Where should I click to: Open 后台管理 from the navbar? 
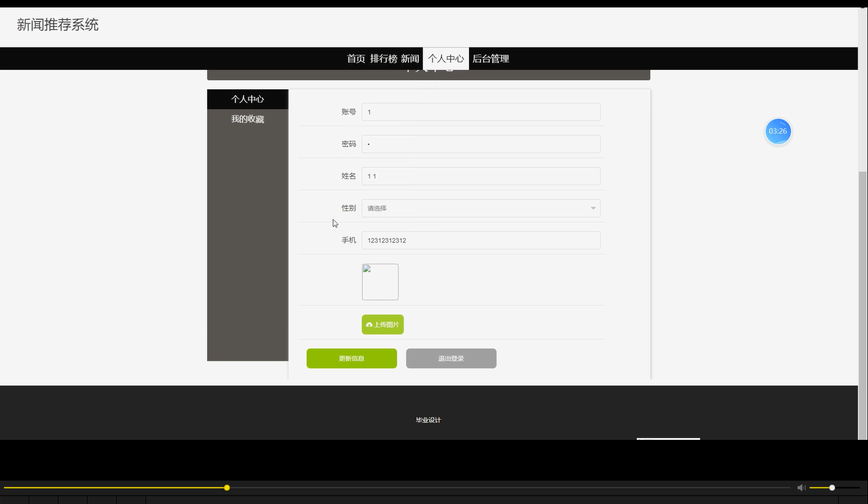coord(491,58)
